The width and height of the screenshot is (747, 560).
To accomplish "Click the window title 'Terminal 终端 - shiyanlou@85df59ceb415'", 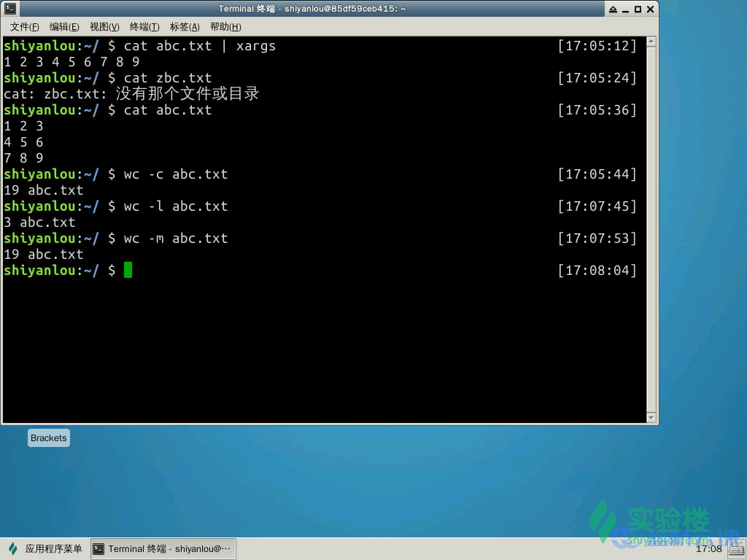I will point(312,9).
